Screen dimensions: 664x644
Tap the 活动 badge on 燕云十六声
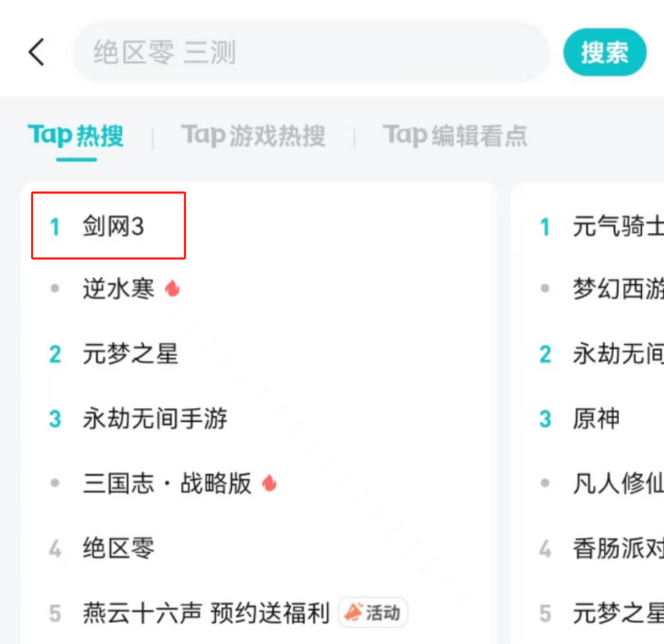click(373, 613)
